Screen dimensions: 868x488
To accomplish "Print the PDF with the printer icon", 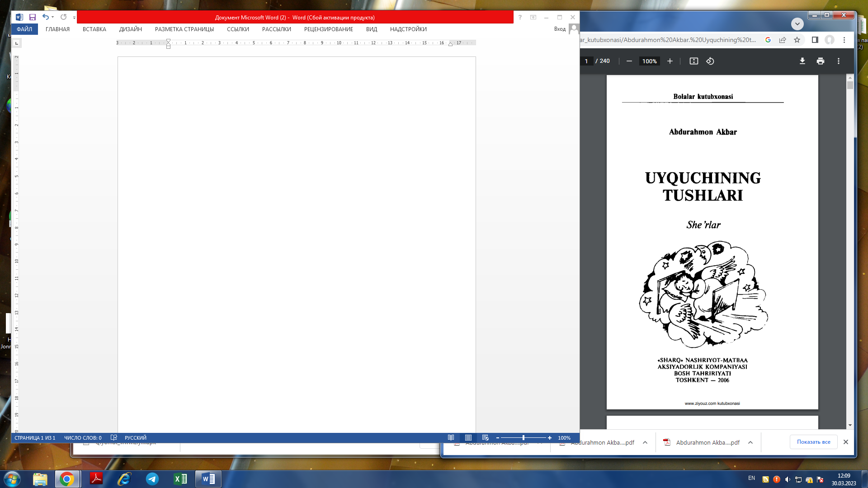I will (820, 61).
